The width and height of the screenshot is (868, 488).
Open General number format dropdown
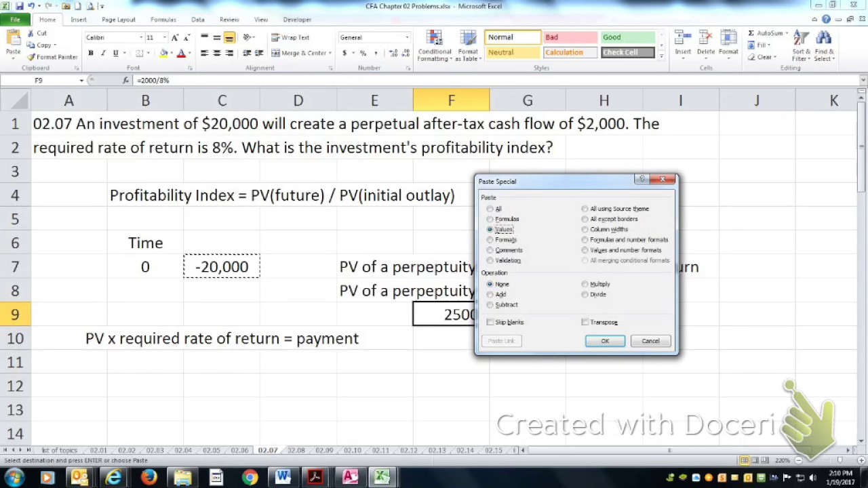coord(407,37)
